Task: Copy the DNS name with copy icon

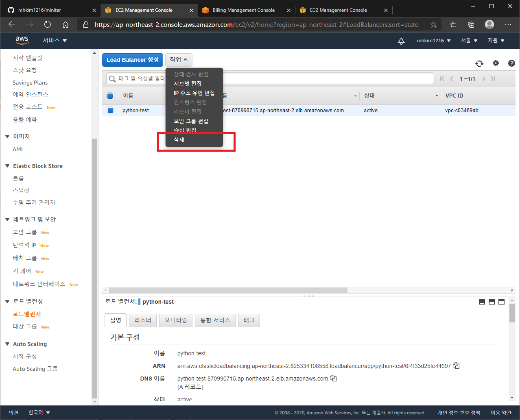Action: (333, 378)
